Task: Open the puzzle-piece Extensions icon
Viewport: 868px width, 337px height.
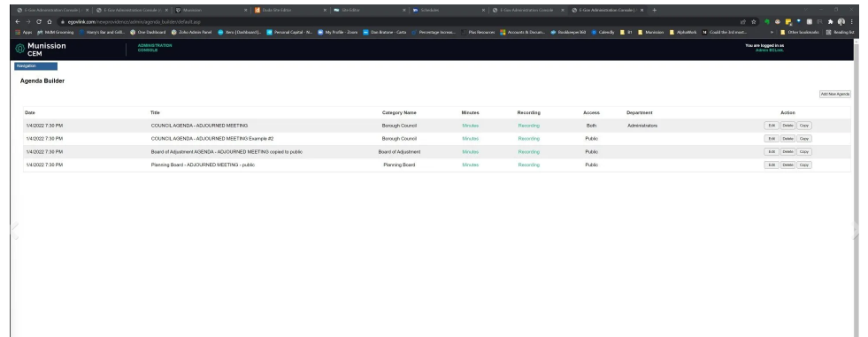Action: [x=830, y=21]
